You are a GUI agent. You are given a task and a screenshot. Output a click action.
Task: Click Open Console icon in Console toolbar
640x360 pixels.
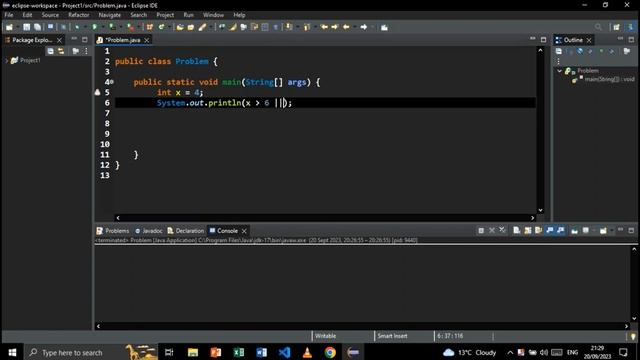603,231
